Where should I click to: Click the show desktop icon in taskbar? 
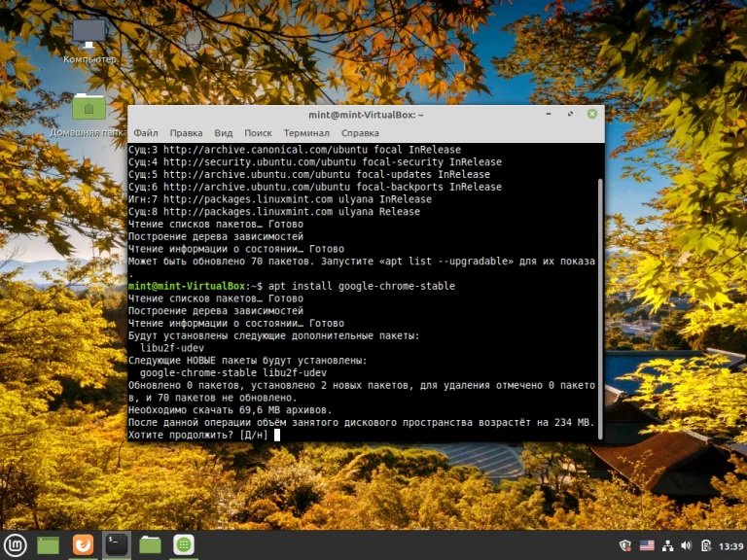[x=49, y=545]
